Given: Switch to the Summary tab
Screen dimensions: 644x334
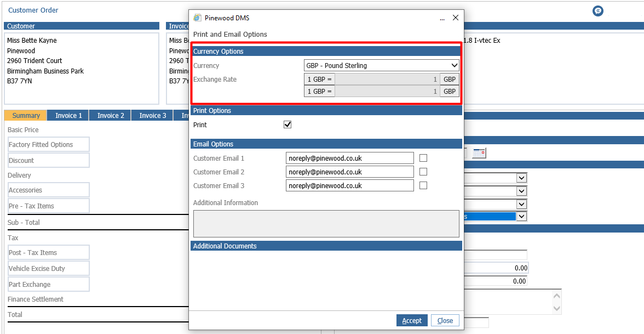Looking at the screenshot, I should [26, 116].
